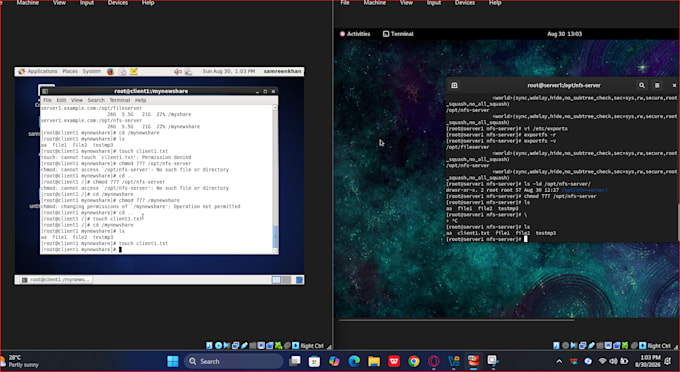Click the new tab icon in server terminal
The width and height of the screenshot is (680, 372).
(454, 85)
